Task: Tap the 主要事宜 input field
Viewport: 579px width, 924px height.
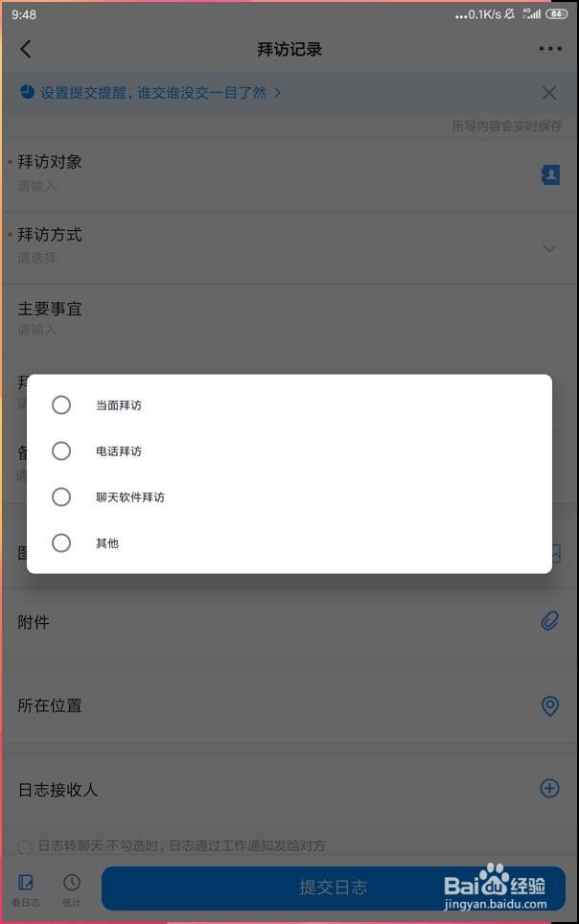Action: pos(268,330)
